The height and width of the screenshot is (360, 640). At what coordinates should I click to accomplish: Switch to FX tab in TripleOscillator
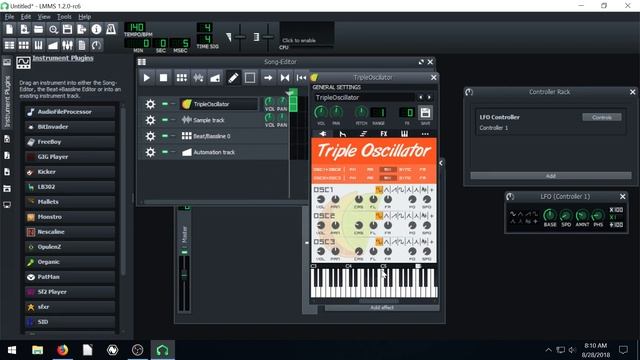384,133
